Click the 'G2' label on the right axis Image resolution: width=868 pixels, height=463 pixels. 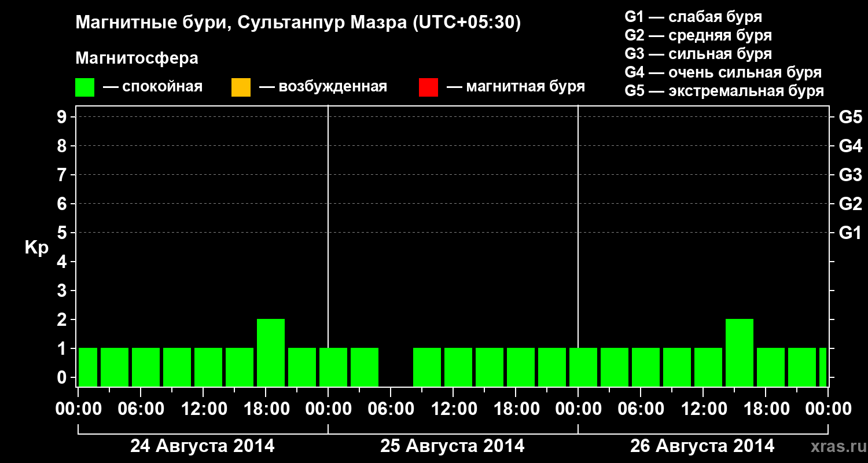tap(851, 204)
